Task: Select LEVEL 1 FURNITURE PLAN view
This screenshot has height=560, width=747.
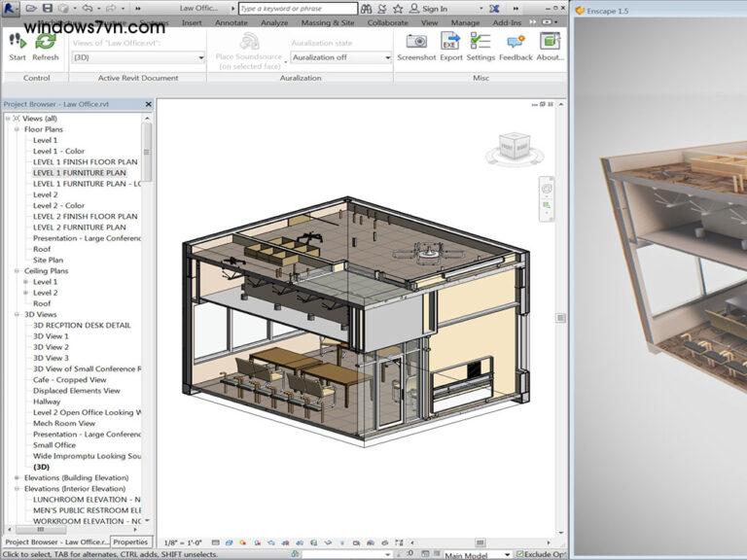Action: [x=80, y=173]
